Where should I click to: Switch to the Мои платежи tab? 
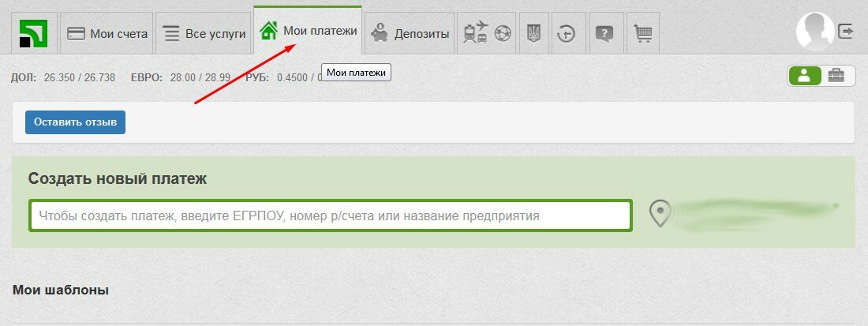point(308,31)
